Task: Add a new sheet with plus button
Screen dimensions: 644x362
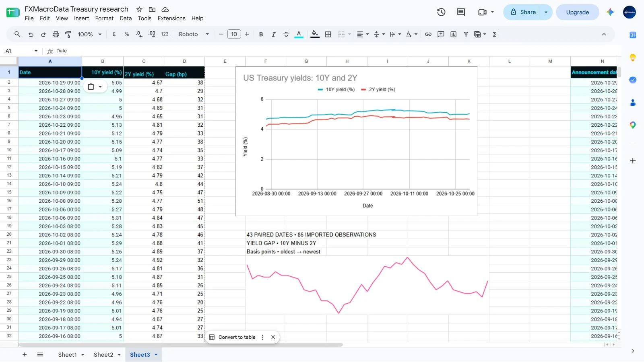Action: pos(25,354)
